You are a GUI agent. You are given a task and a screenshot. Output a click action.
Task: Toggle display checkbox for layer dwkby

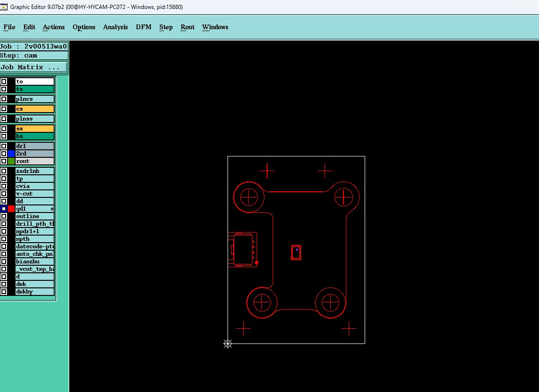4,292
